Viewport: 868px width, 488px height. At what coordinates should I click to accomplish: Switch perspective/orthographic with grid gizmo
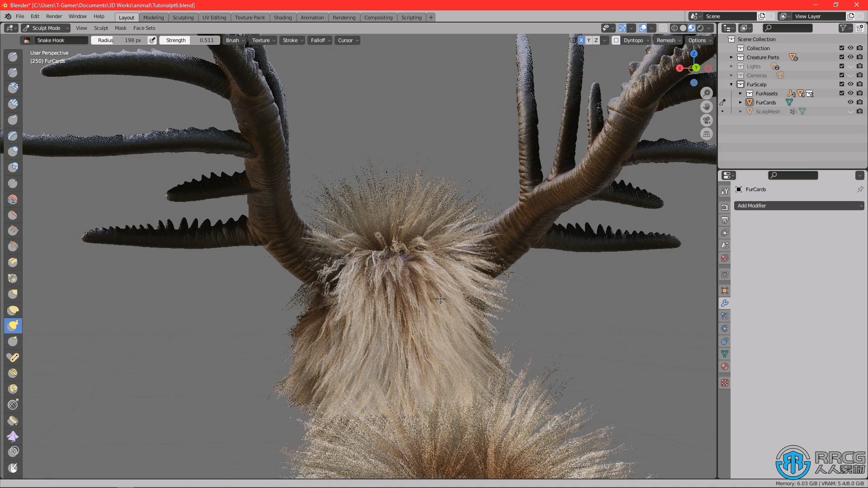click(707, 134)
